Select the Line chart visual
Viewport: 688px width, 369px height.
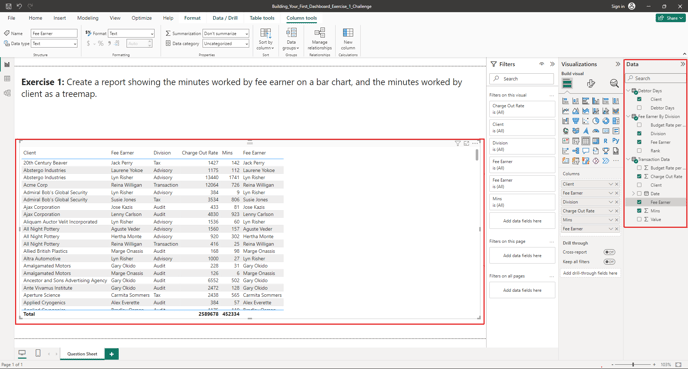coord(566,111)
